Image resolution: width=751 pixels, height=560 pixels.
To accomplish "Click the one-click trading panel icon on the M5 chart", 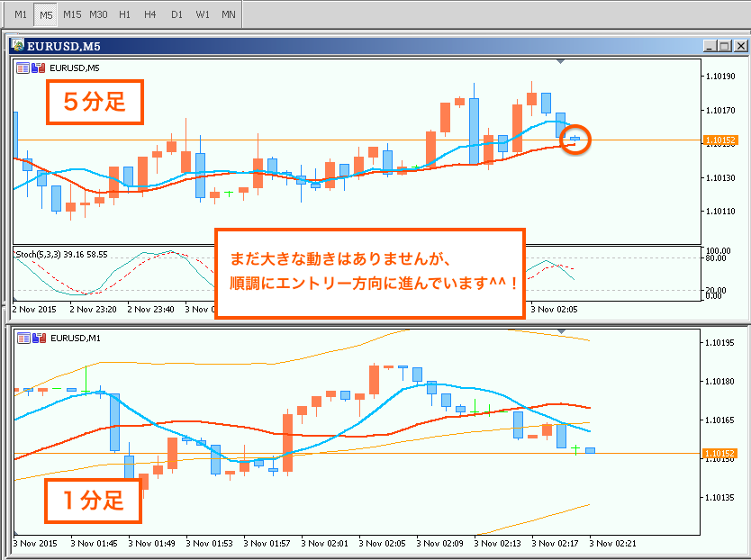I will (x=23, y=68).
